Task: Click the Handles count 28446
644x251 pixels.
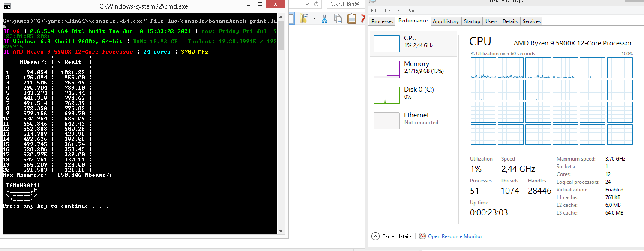Action: (539, 191)
